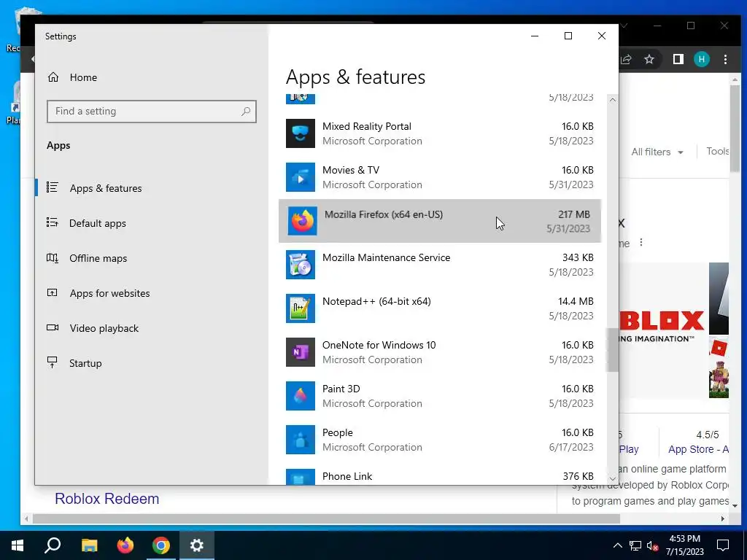747x560 pixels.
Task: Click the muted volume tray icon
Action: coord(653,546)
